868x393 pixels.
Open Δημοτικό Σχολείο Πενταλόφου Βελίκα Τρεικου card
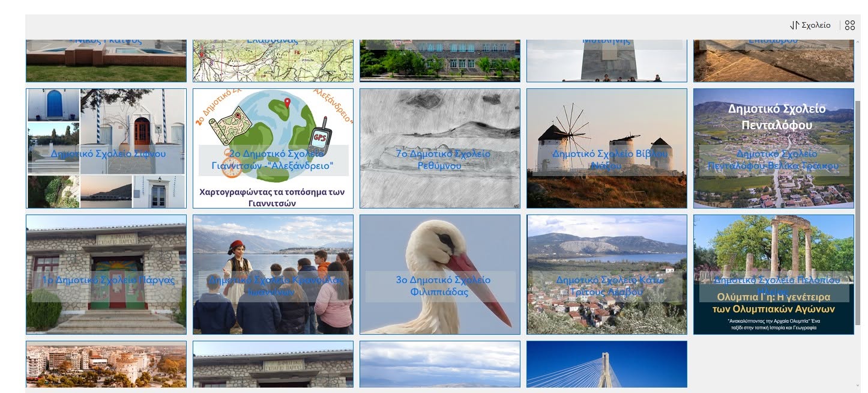774,148
